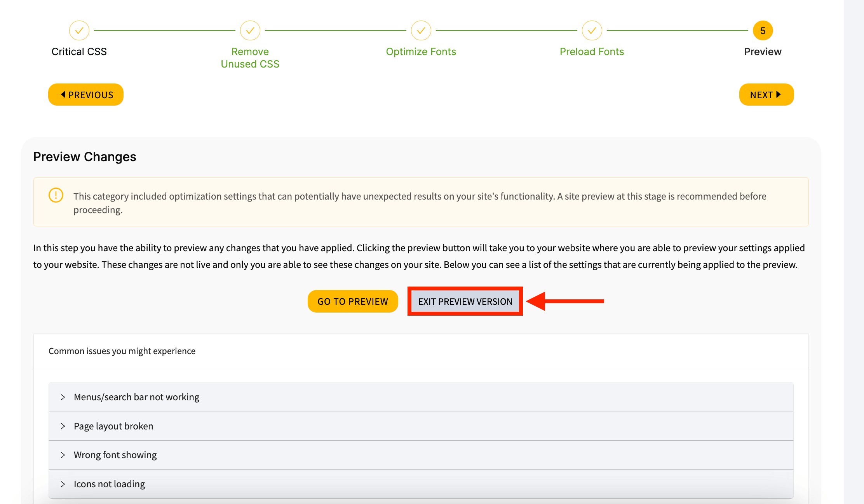This screenshot has width=864, height=504.
Task: Select step 5 Preview circle
Action: pyautogui.click(x=763, y=31)
